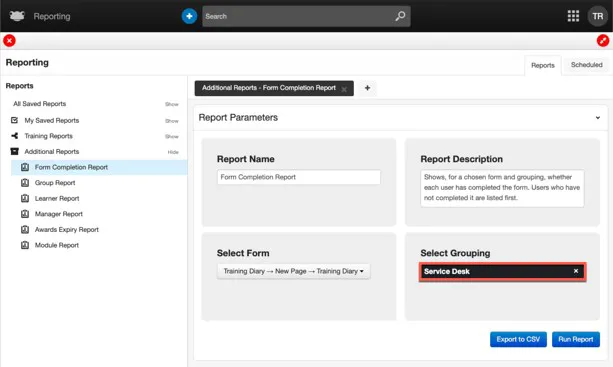Add a new report tab with plus

coord(367,88)
